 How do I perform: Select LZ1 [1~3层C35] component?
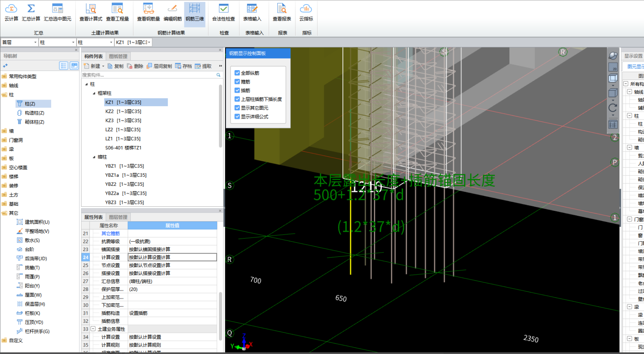[122, 139]
